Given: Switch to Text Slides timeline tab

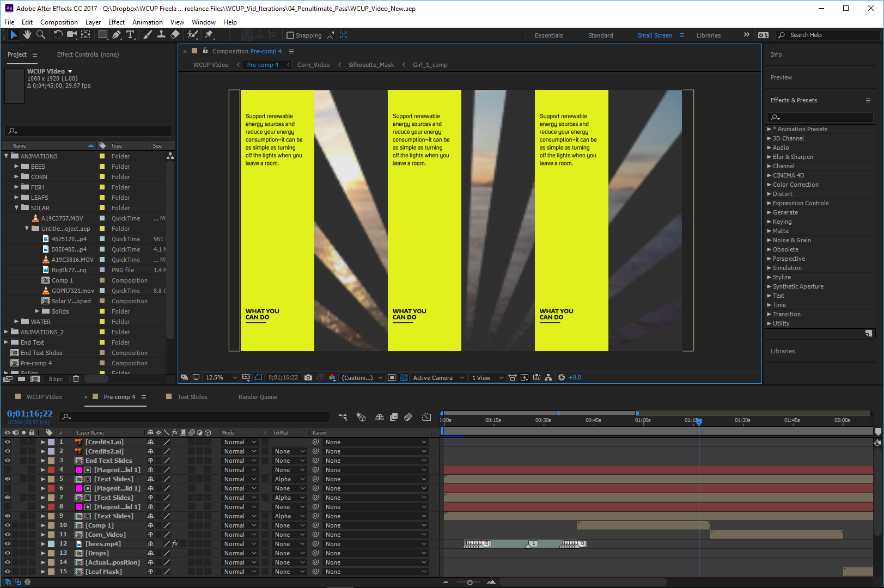Looking at the screenshot, I should (x=192, y=397).
